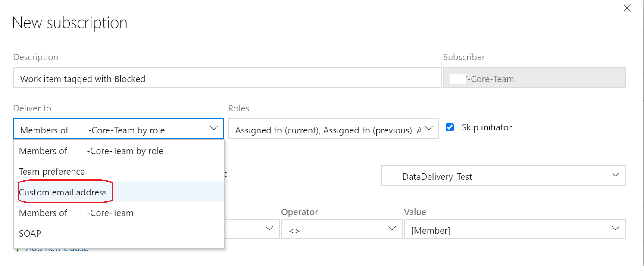Choose Members of Core-Team list option
Screen dimensions: 644x266
(76, 213)
